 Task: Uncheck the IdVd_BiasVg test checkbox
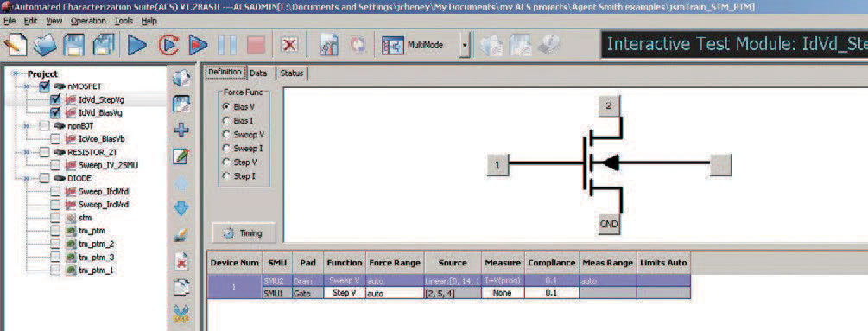click(55, 113)
